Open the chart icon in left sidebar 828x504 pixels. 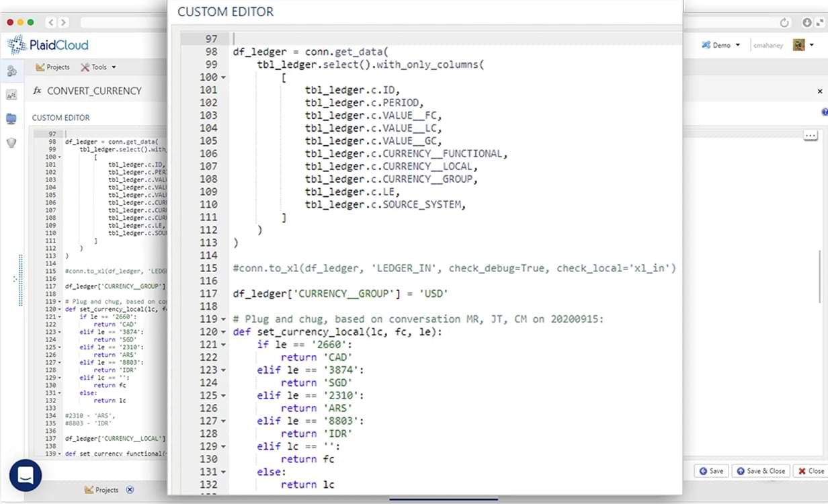click(x=11, y=95)
